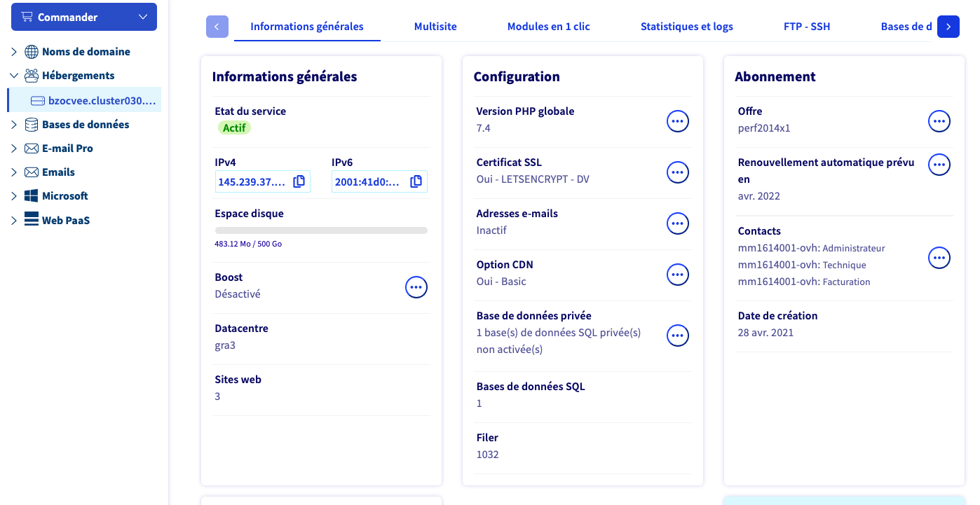The height and width of the screenshot is (505, 980).
Task: Switch to the Multisite tab
Action: tap(435, 27)
